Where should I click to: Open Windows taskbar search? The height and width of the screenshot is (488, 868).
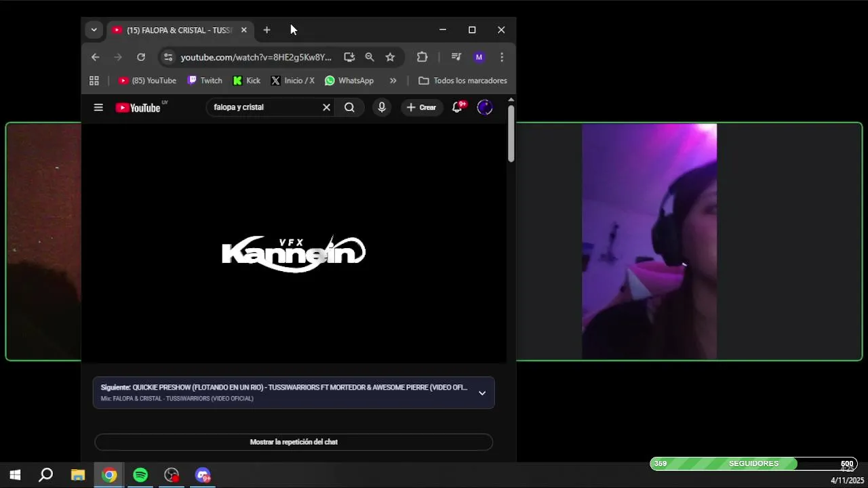click(46, 475)
